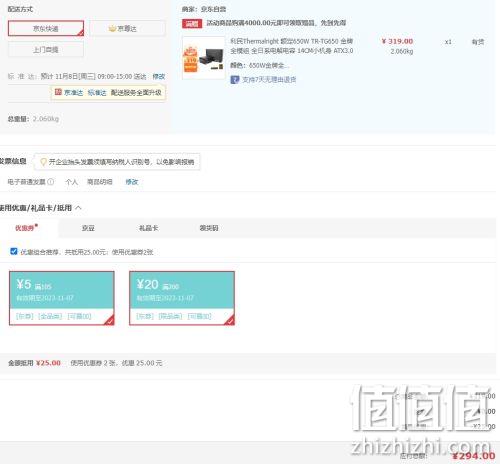
Task: Click the e-invoice info circle icon
Action: click(50, 182)
